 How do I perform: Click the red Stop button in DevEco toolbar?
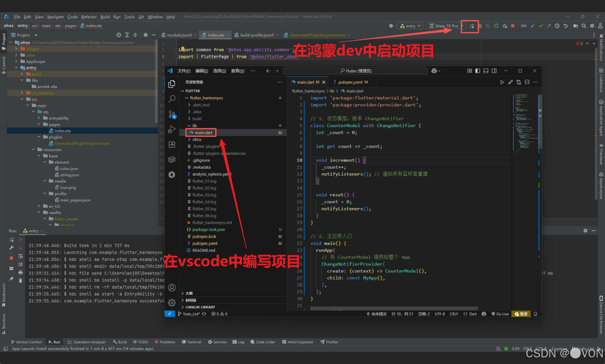tap(512, 26)
